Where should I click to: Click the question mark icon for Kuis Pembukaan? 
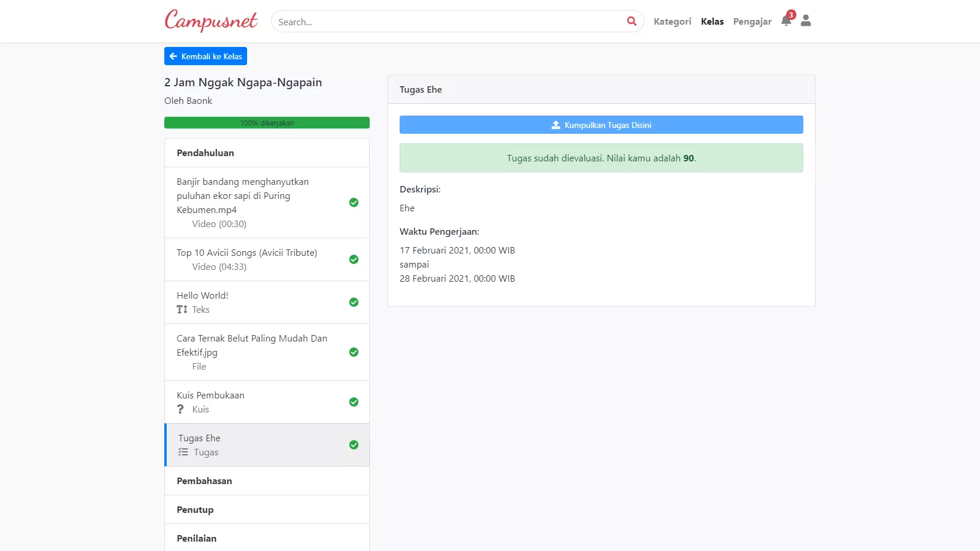[181, 409]
